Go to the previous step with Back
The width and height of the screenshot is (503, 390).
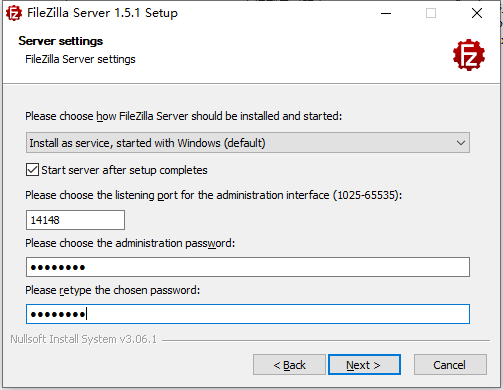[x=289, y=365]
